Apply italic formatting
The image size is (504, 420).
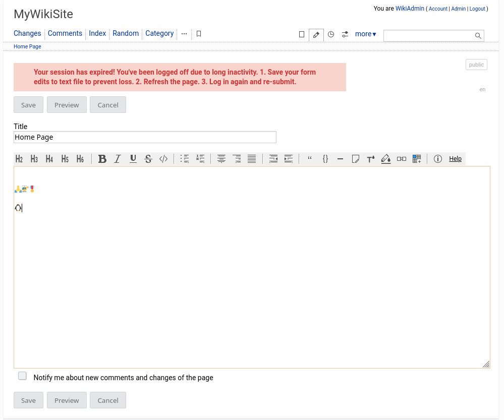click(118, 159)
